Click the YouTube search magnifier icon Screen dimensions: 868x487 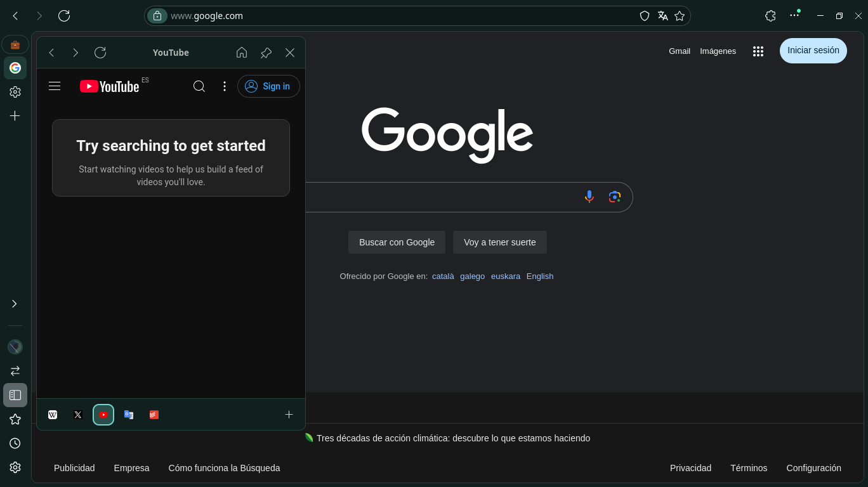tap(199, 86)
